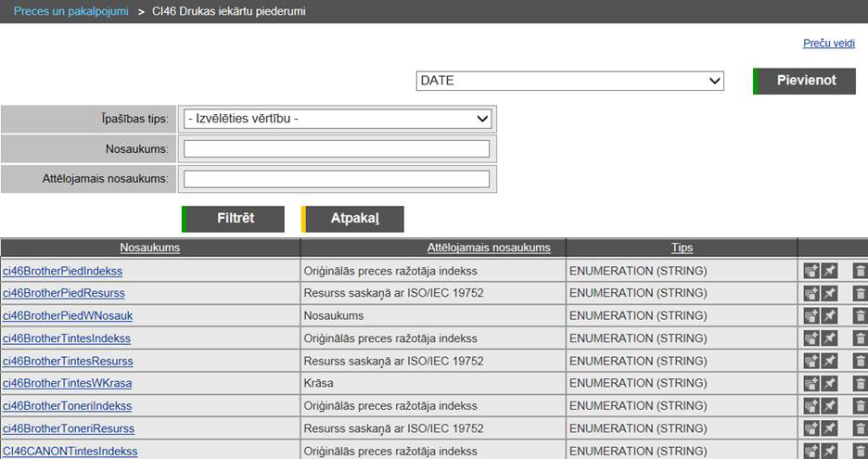Sort table by Nosaukums column header
Image resolution: width=868 pixels, height=459 pixels.
click(x=149, y=248)
